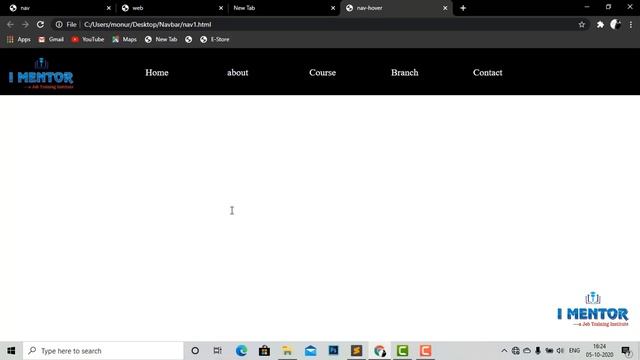Open the Branch navbar link
This screenshot has width=640, height=360.
[x=404, y=73]
